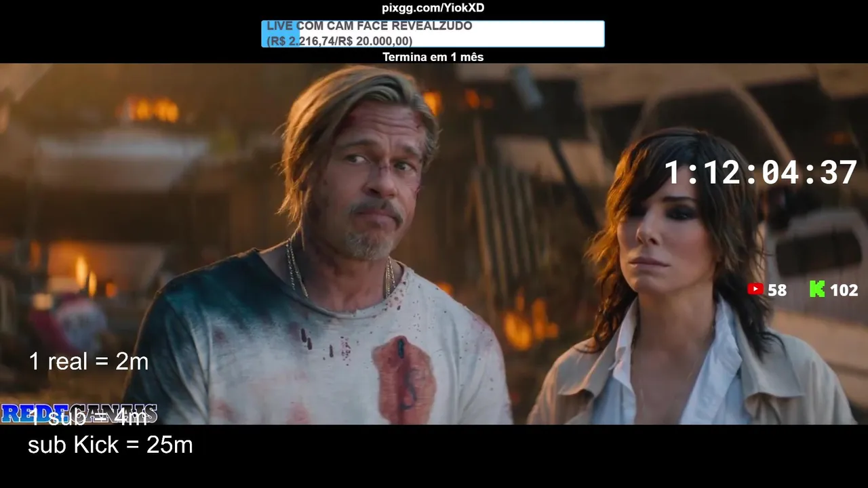
Task: Click the '1 real = 2m' text
Action: click(x=89, y=361)
